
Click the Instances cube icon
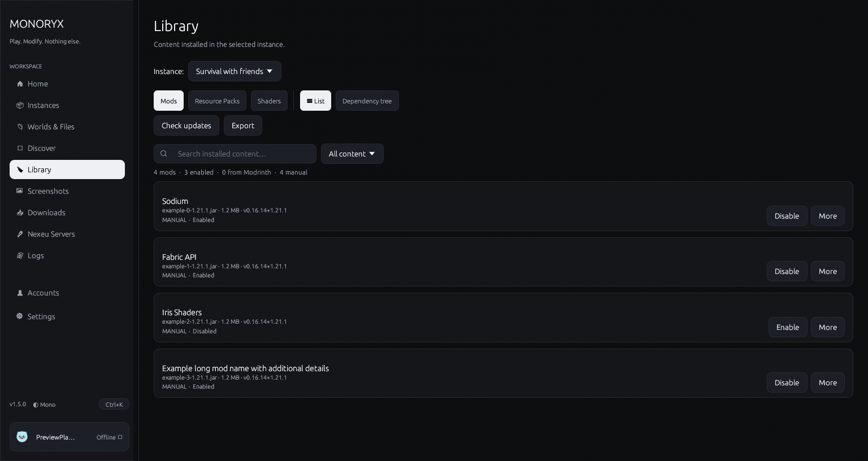click(x=20, y=105)
